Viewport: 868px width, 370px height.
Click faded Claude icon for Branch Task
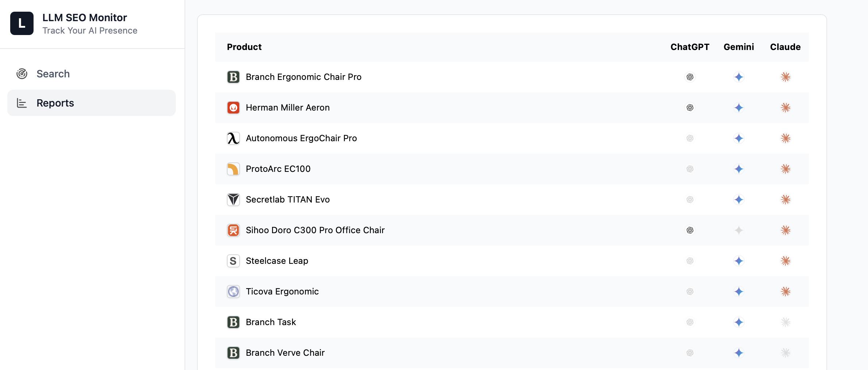pos(785,322)
